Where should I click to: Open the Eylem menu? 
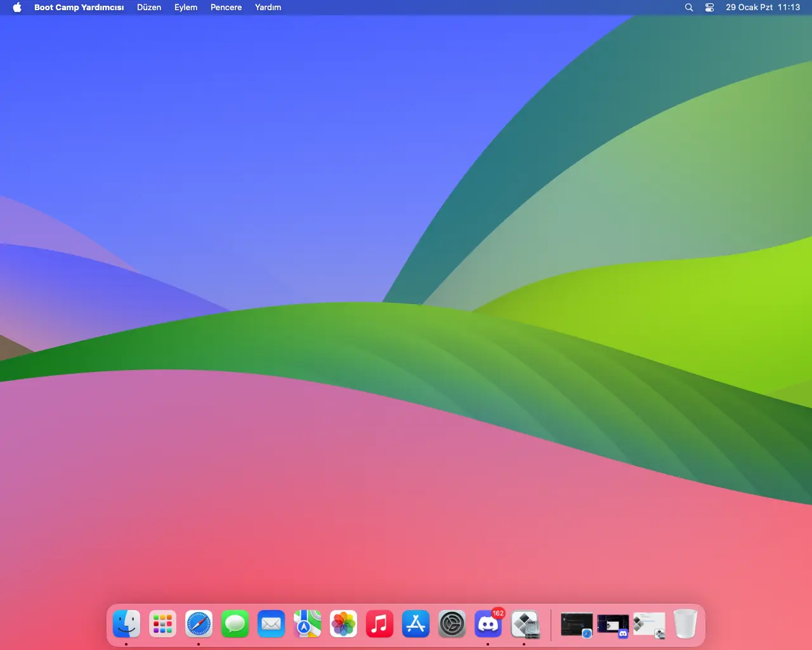pyautogui.click(x=186, y=8)
